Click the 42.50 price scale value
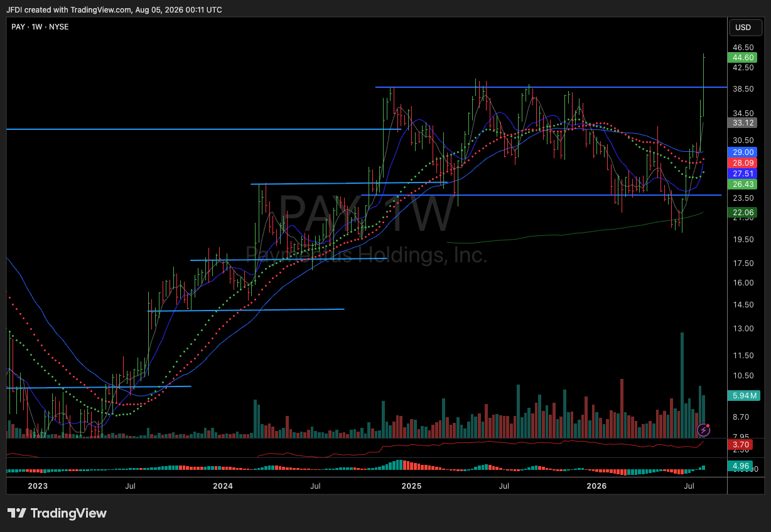771x532 pixels. coord(743,67)
